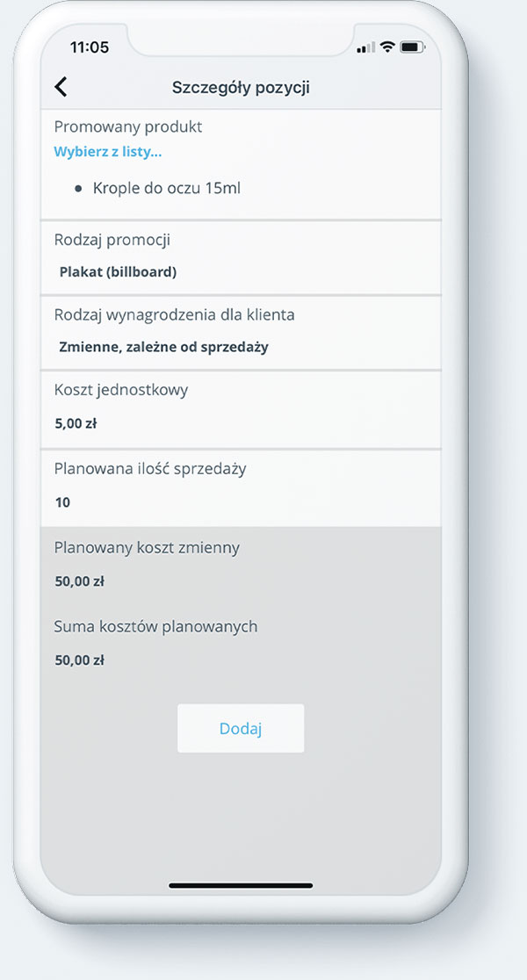Tap the 'Planowana ilość sprzedaży' label

tap(150, 469)
